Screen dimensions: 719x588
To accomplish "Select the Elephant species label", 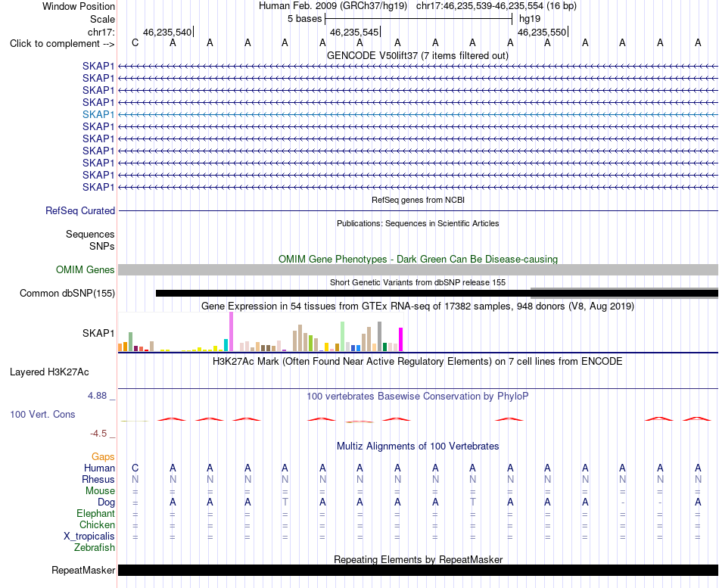I will pyautogui.click(x=95, y=513).
